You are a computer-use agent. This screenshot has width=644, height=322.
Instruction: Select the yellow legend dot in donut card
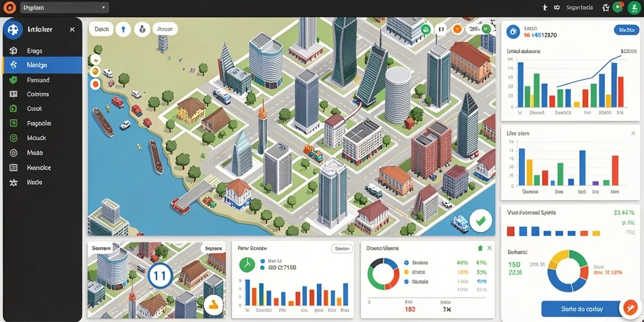[x=406, y=272]
